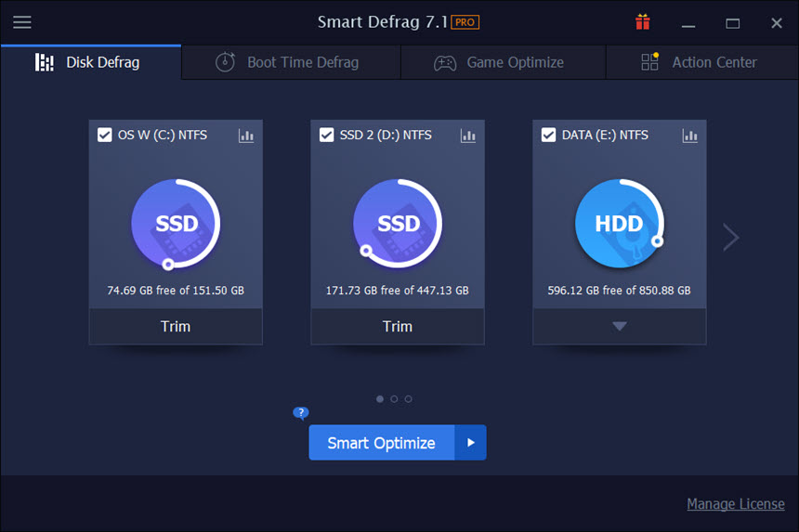
Task: Uncheck the SSD 2 (D:) drive checkbox
Action: pos(327,135)
